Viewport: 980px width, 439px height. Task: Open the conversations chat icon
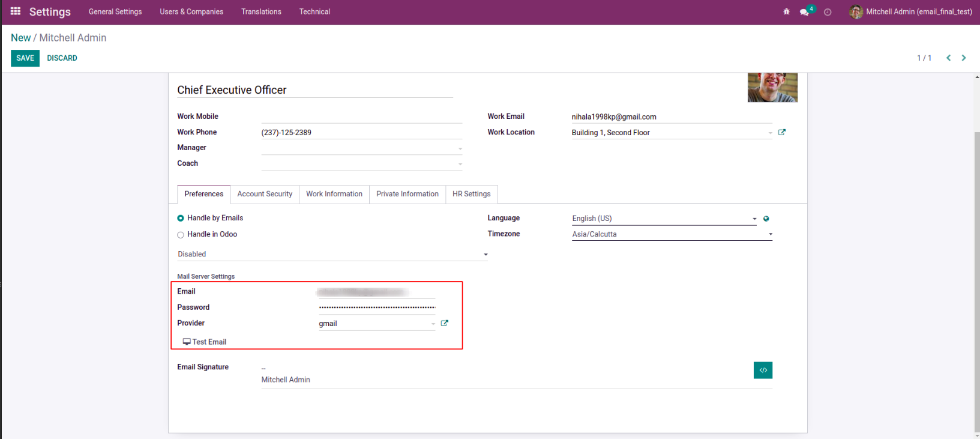[804, 12]
